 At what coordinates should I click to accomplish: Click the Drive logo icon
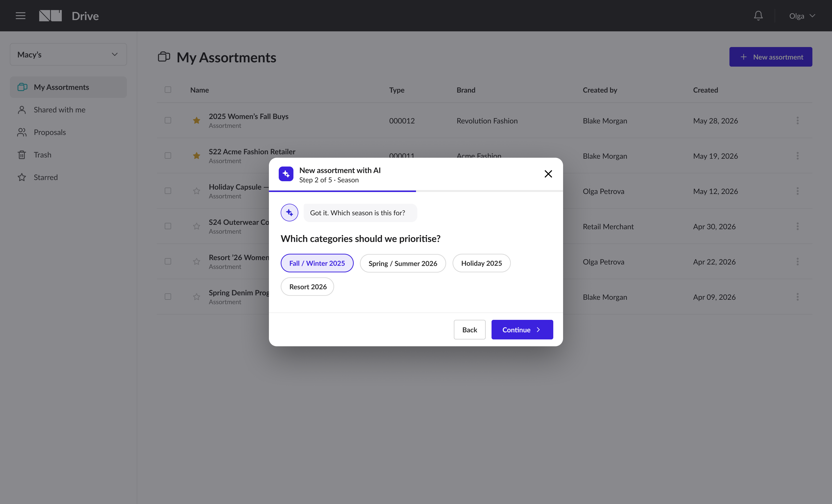point(50,16)
